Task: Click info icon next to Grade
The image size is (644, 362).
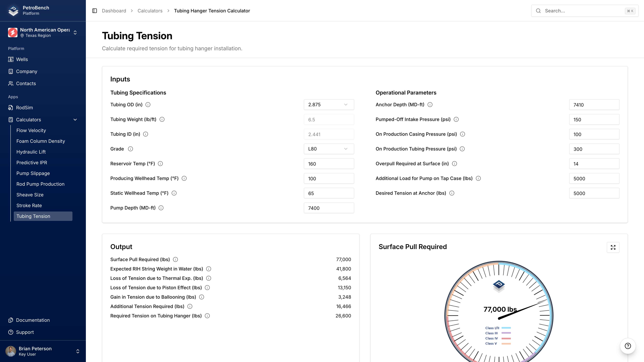Action: coord(130,149)
